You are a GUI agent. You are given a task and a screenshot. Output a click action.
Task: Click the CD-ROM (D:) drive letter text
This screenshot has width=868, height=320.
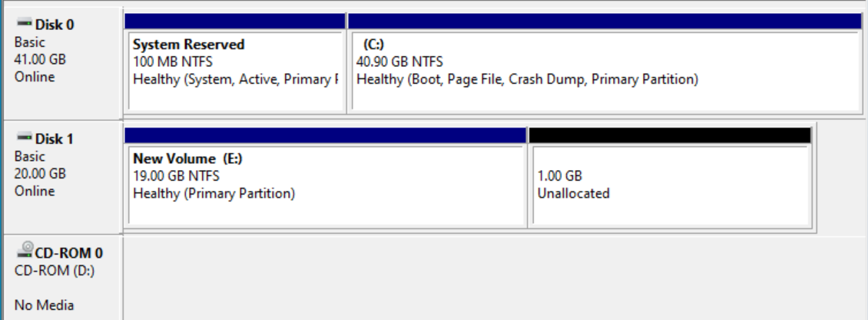coord(50,271)
